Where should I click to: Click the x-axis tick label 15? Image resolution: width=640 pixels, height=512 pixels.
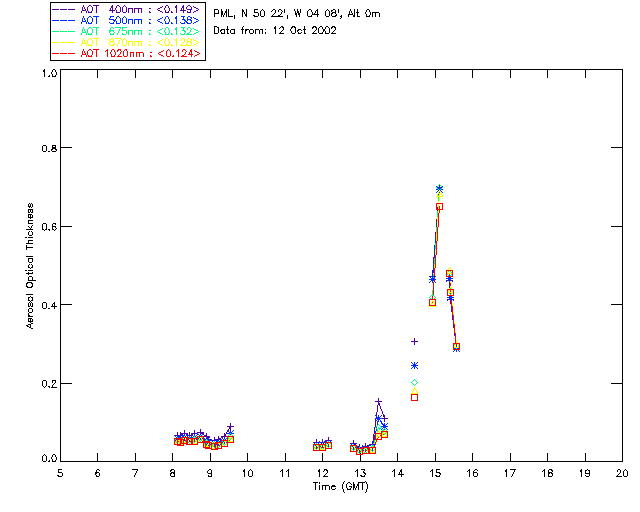click(435, 473)
